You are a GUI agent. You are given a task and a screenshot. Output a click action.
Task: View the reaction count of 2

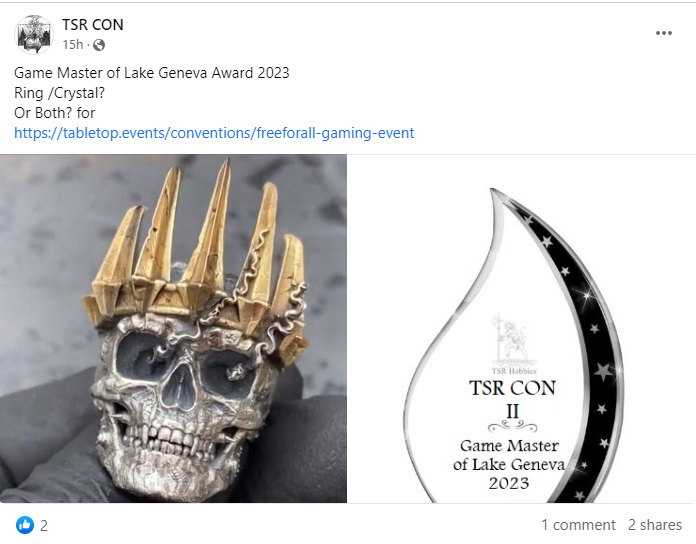tap(44, 526)
